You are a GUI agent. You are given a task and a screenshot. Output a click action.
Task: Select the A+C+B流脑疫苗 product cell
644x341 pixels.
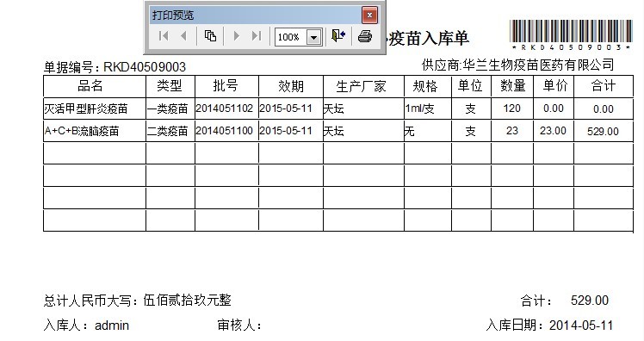[95, 131]
